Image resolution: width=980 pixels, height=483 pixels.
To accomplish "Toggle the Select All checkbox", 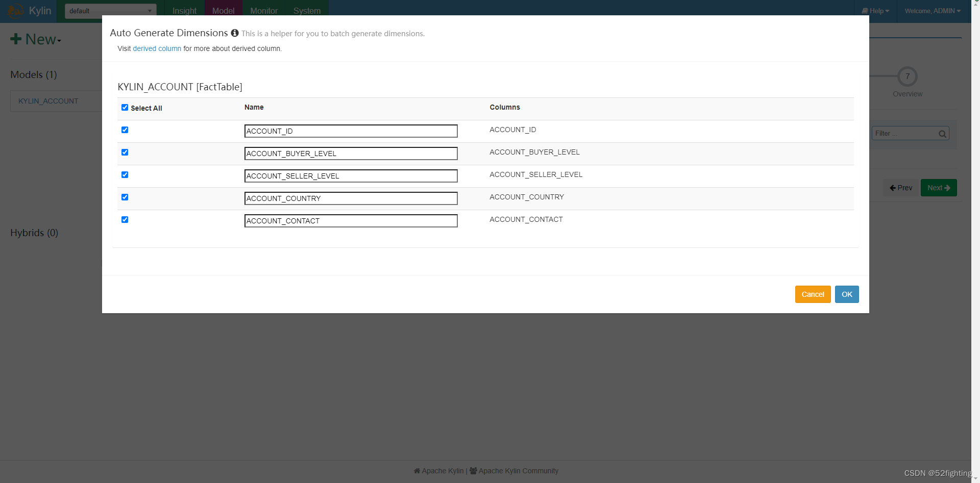I will point(125,108).
